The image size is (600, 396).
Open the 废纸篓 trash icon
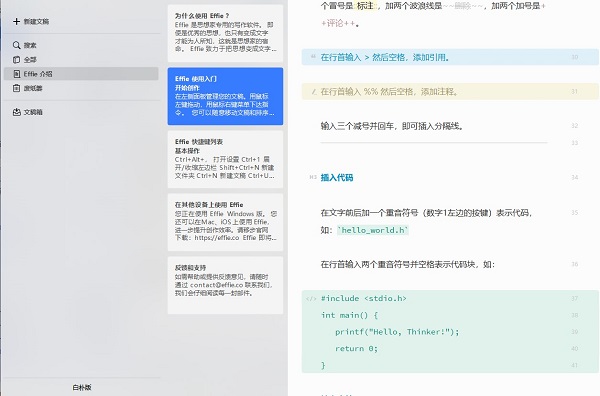[x=16, y=88]
